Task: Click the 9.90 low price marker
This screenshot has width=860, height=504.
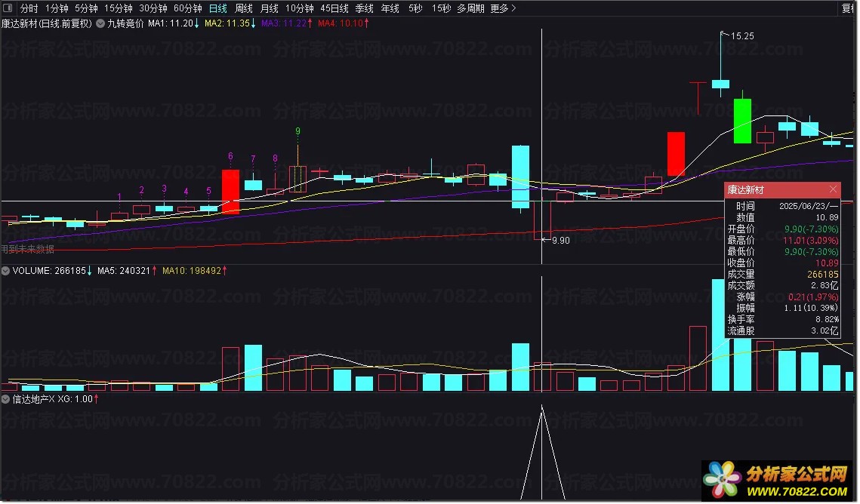Action: [560, 241]
